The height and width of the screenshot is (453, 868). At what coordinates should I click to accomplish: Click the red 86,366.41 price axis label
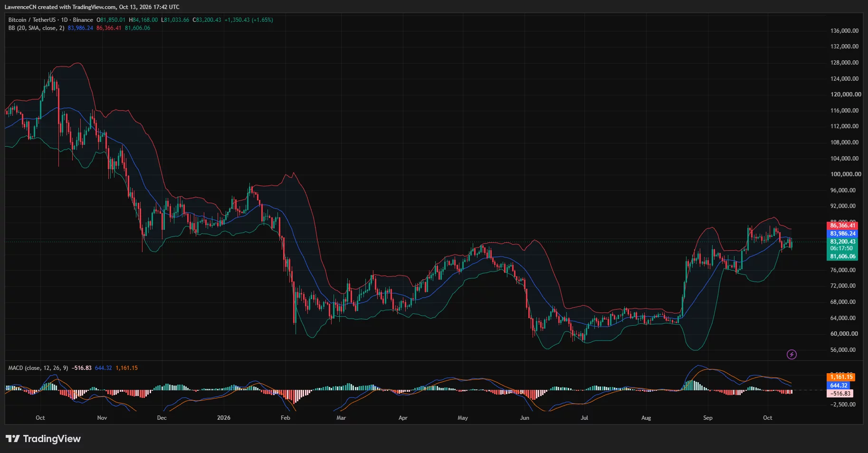tap(842, 226)
